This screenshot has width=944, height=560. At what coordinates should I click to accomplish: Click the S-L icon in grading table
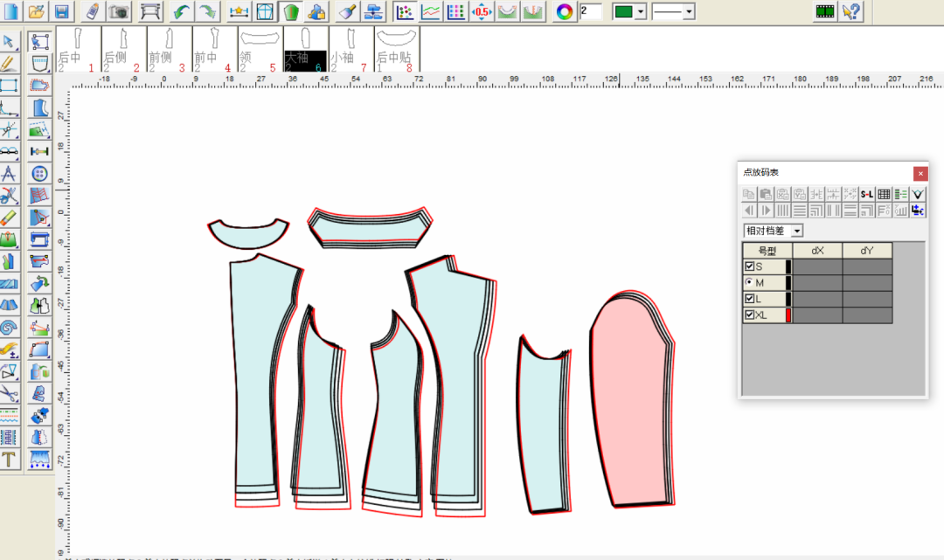[x=867, y=194]
